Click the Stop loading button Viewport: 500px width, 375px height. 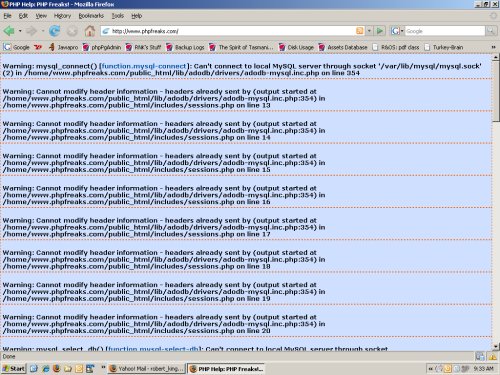click(72, 31)
